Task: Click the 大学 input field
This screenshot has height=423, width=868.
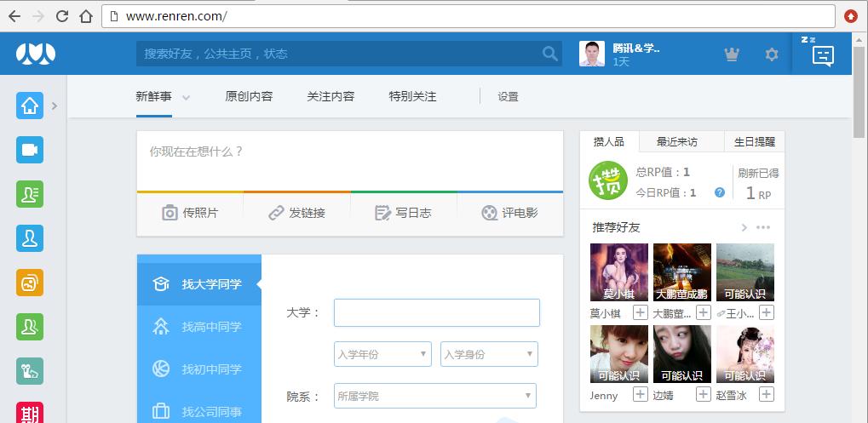Action: pyautogui.click(x=437, y=313)
